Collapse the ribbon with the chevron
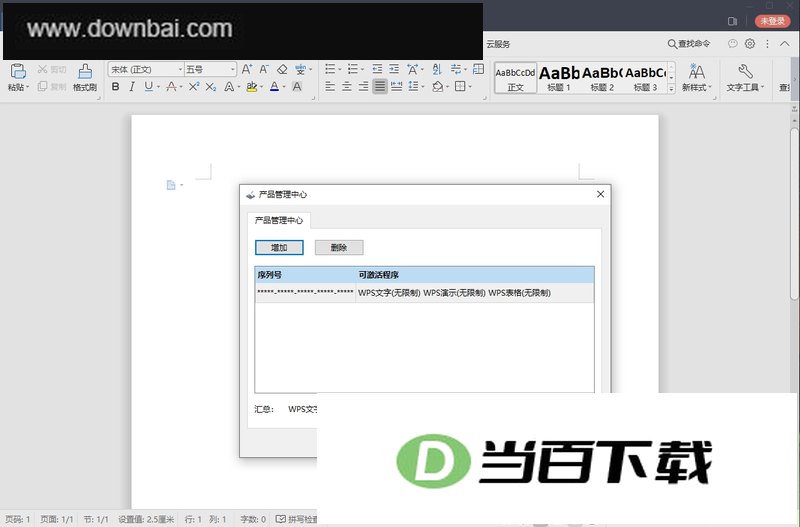The width and height of the screenshot is (800, 527). pyautogui.click(x=785, y=44)
